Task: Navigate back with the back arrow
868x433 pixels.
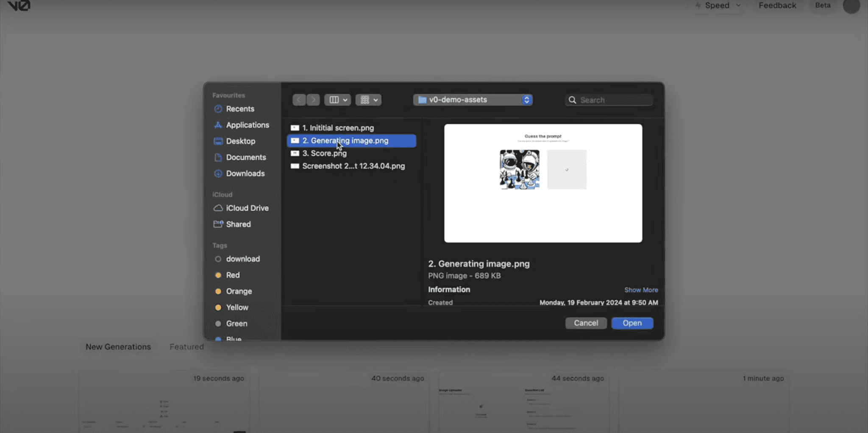Action: coord(299,100)
